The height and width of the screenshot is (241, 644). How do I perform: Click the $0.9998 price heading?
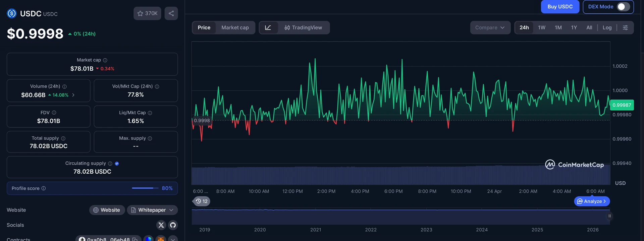click(35, 34)
